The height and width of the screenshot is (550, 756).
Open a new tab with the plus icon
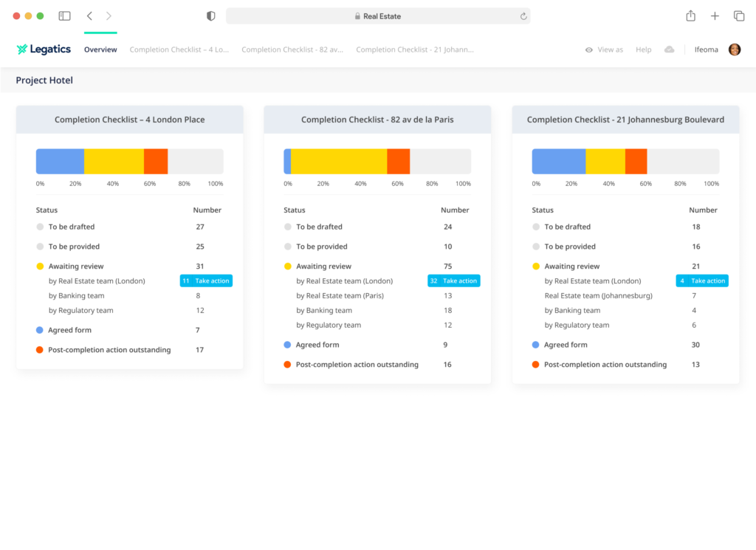click(715, 16)
